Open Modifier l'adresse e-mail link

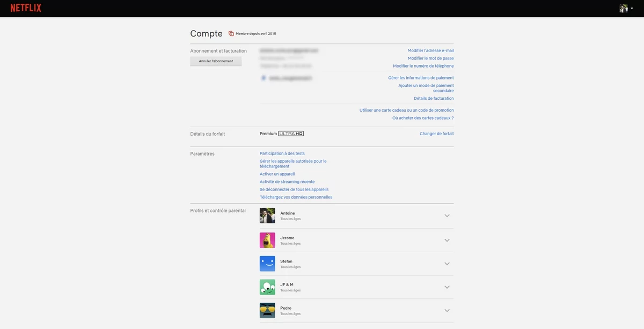pos(430,50)
